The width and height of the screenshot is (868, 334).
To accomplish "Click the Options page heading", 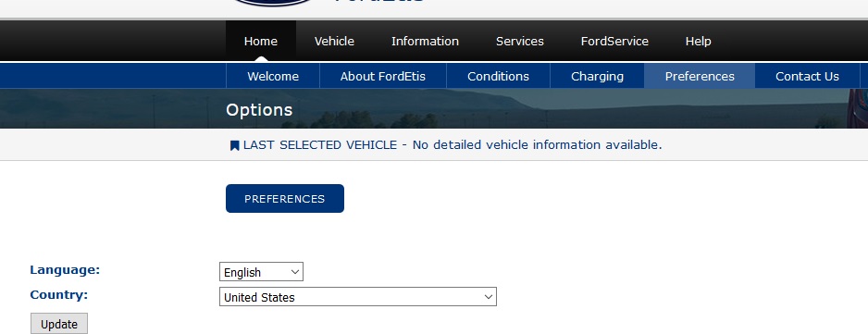I will (259, 110).
